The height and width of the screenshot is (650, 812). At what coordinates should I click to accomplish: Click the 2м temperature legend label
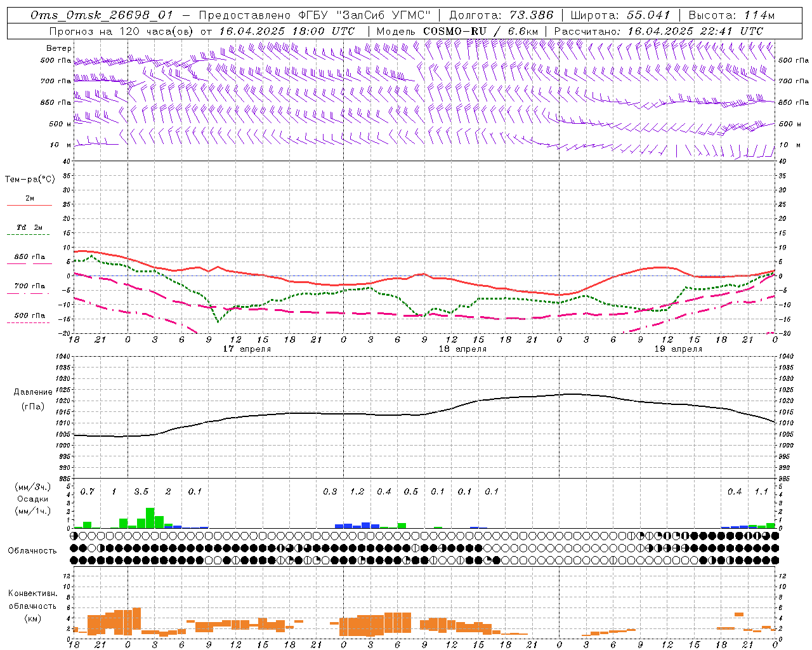click(30, 198)
